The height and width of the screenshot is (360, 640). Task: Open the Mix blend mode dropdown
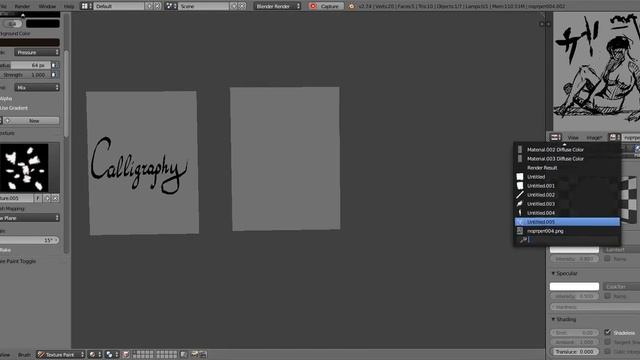37,87
